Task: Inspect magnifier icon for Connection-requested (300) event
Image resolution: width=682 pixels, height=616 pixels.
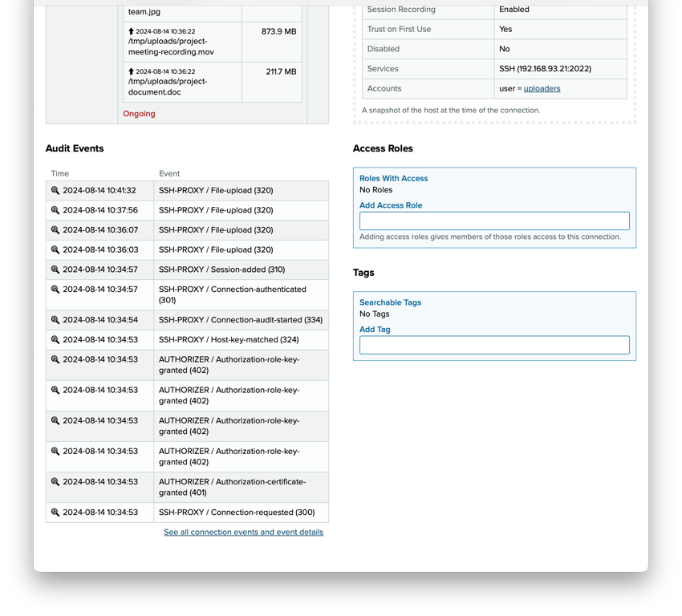Action: [55, 512]
